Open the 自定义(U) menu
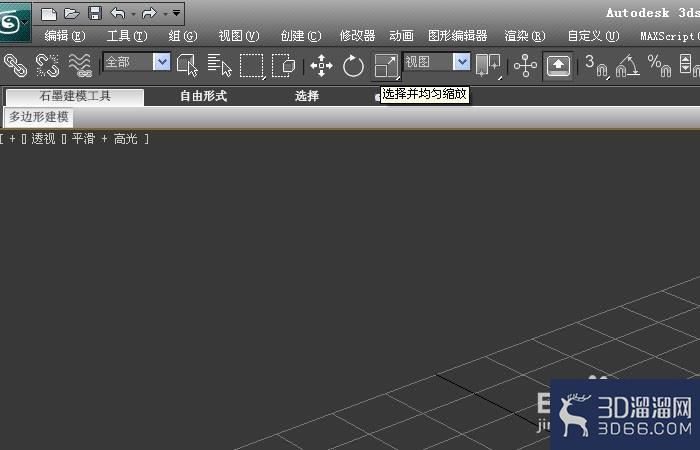This screenshot has width=700, height=450. [593, 36]
